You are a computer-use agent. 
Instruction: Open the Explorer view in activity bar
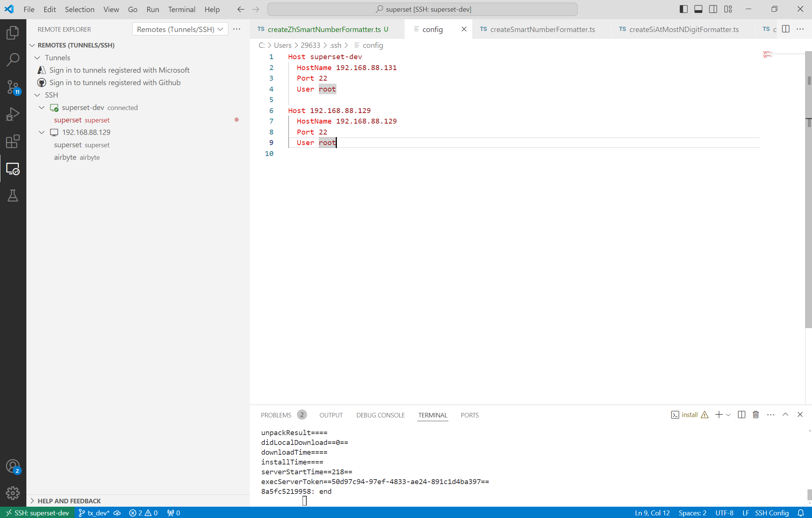(x=13, y=33)
